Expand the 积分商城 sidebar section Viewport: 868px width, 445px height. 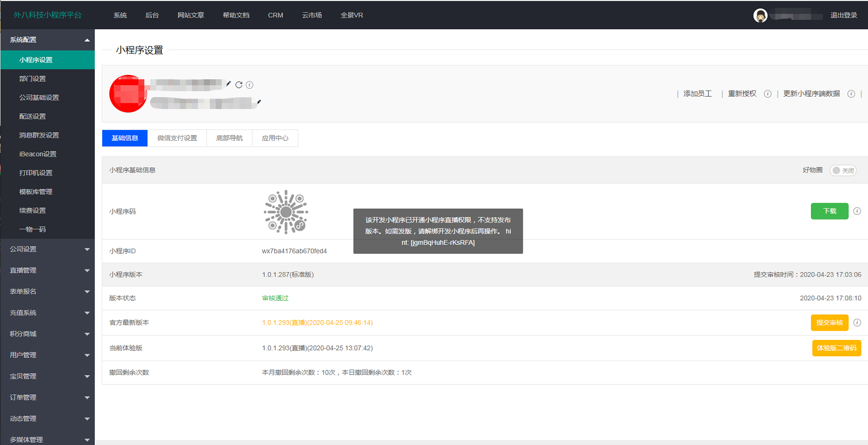point(47,334)
